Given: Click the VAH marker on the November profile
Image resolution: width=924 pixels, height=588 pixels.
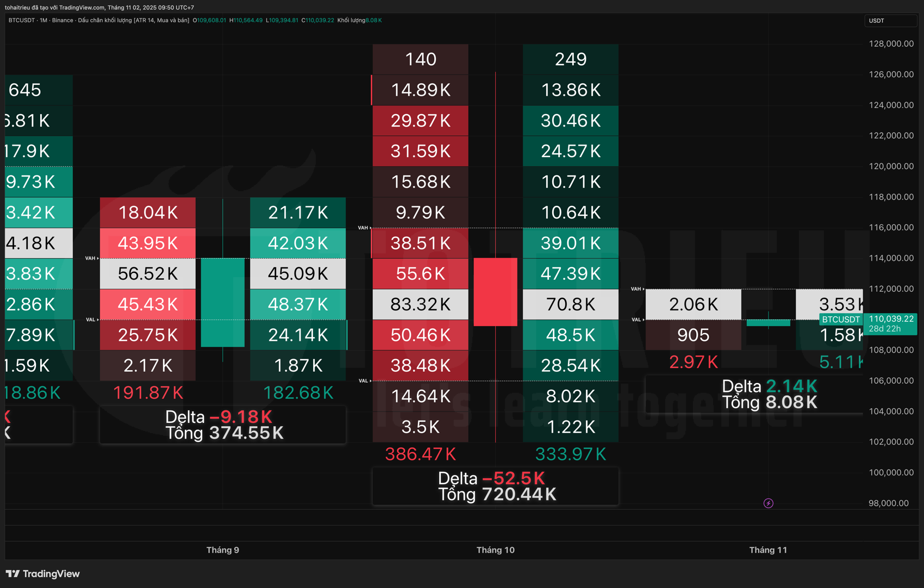Looking at the screenshot, I should click(636, 290).
